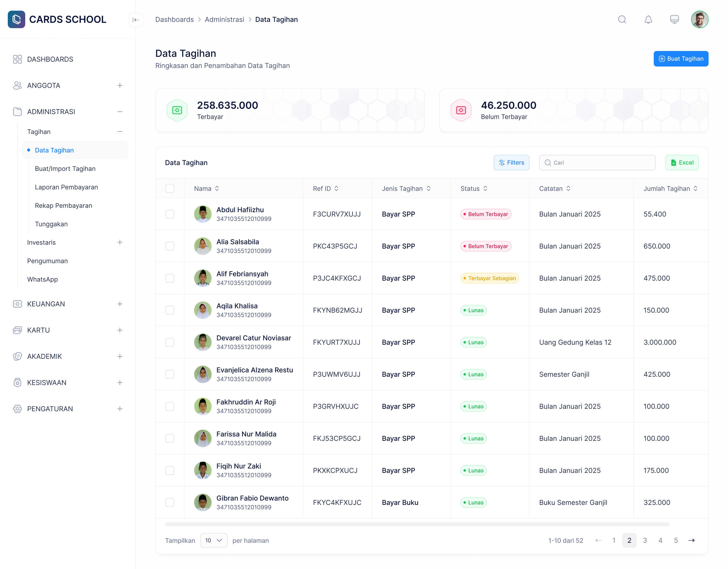
Task: Expand the ANGGOTA sidebar section
Action: pyautogui.click(x=120, y=85)
